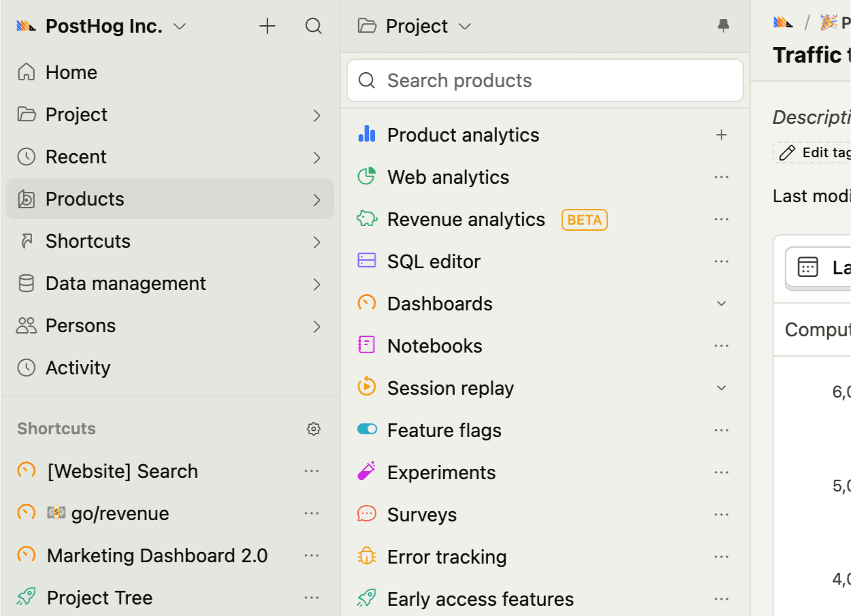Click the plus icon next to Product analytics
This screenshot has height=616, width=851.
(x=722, y=135)
